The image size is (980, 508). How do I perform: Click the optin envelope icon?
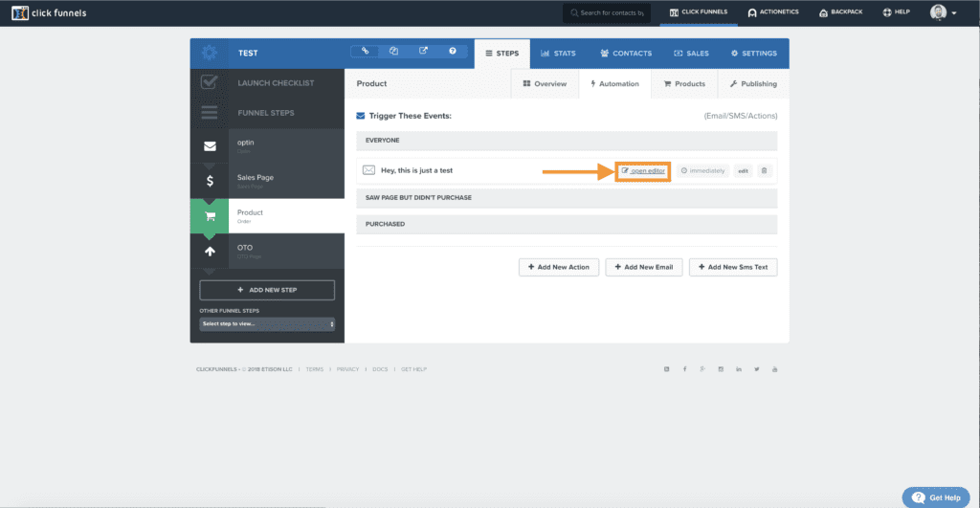[x=210, y=146]
